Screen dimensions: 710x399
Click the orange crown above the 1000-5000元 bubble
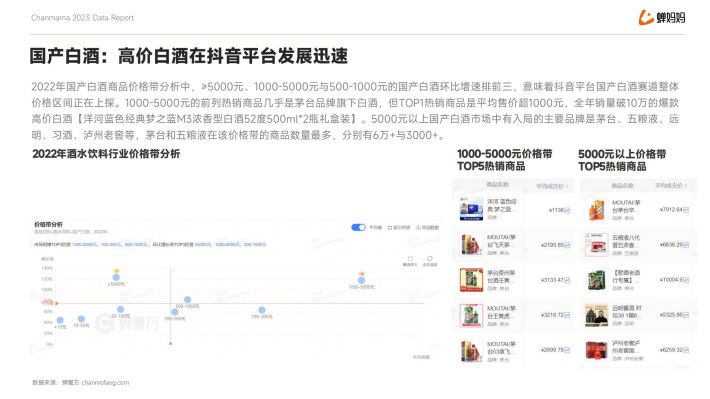pos(361,274)
